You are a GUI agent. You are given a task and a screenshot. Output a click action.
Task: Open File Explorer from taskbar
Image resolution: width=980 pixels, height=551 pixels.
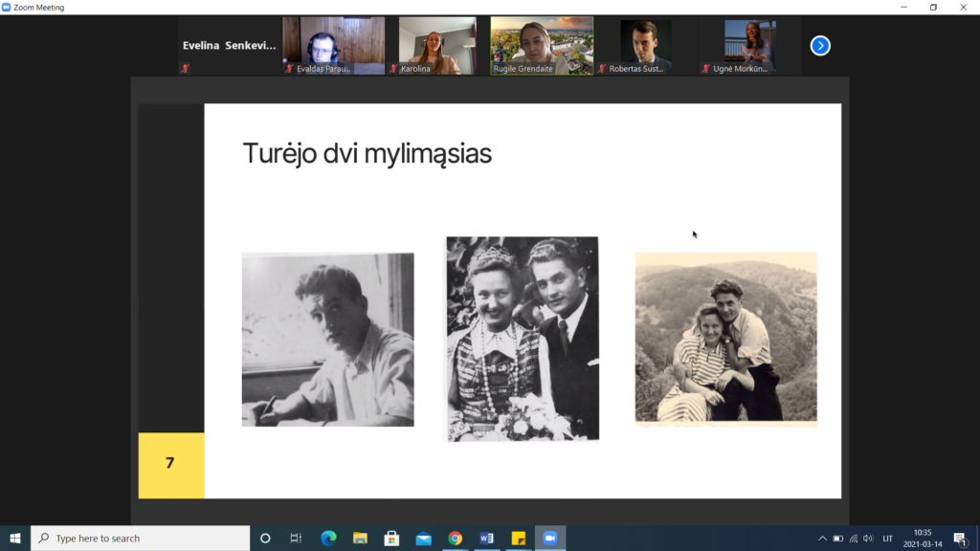click(360, 539)
